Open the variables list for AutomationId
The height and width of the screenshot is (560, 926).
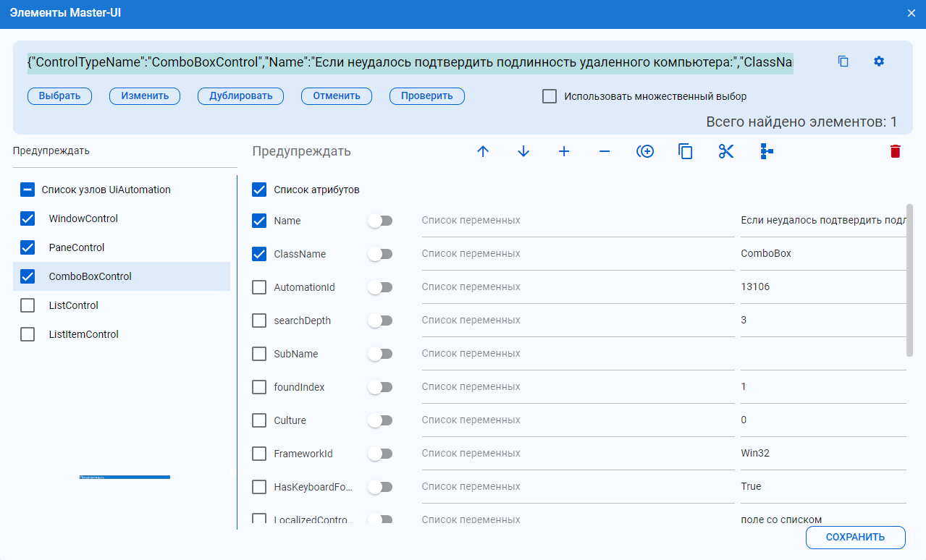[578, 287]
